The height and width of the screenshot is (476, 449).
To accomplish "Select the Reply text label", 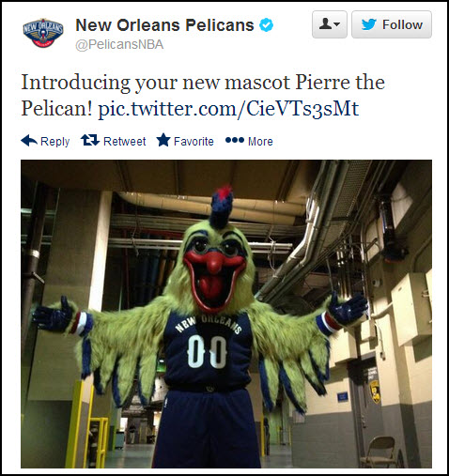I will [55, 142].
